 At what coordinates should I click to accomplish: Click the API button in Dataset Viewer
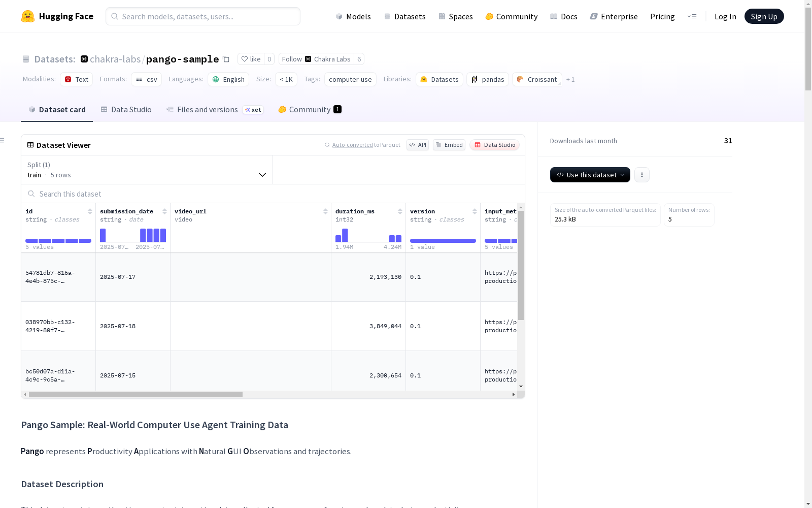point(418,145)
